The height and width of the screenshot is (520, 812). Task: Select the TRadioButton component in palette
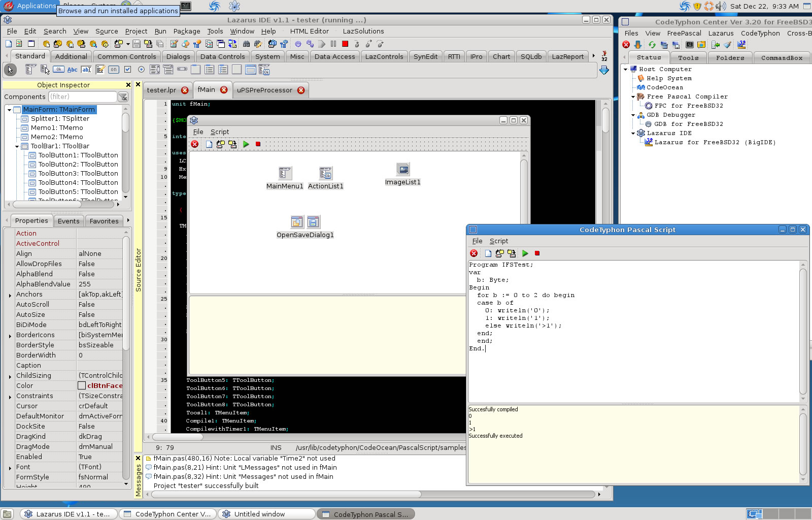pyautogui.click(x=141, y=70)
